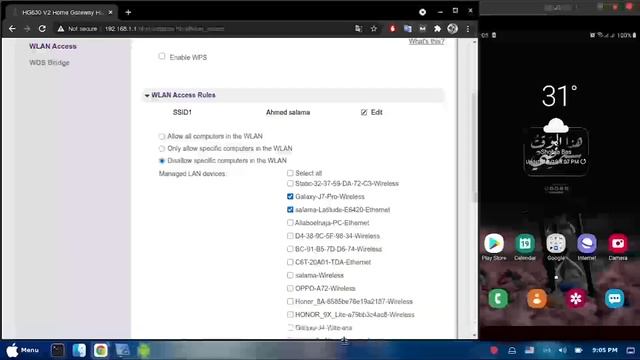The height and width of the screenshot is (360, 640).
Task: Uncheck salama-Latitude-E6420-Ethernet device
Action: [x=290, y=209]
